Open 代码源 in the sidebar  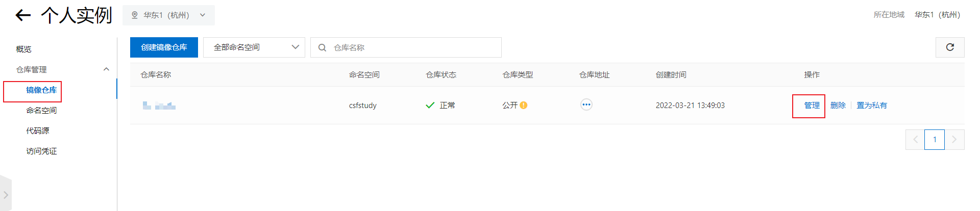[38, 131]
